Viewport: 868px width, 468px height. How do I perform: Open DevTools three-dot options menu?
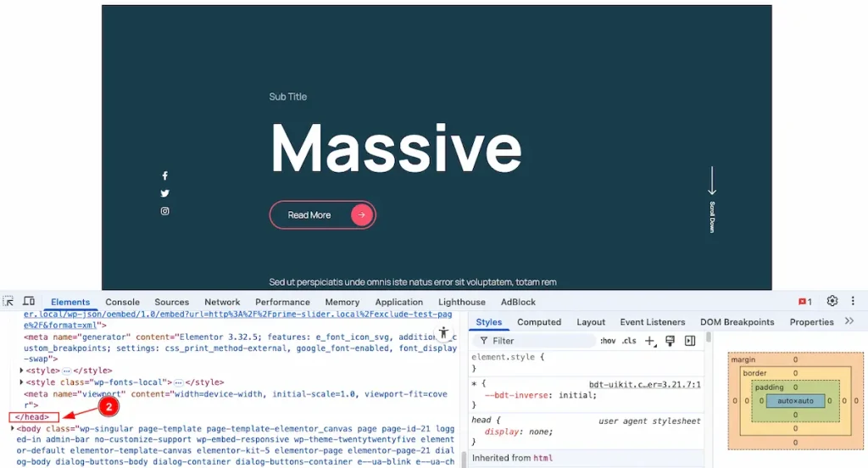[853, 302]
